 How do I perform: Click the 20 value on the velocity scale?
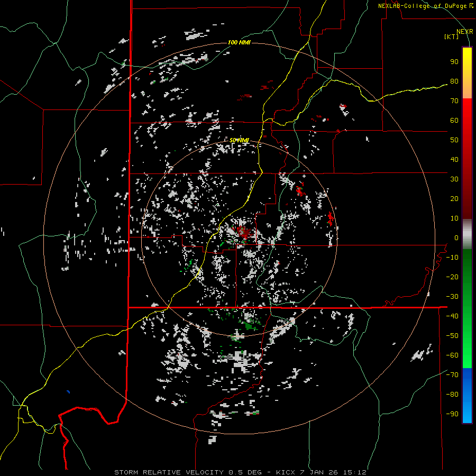(454, 199)
